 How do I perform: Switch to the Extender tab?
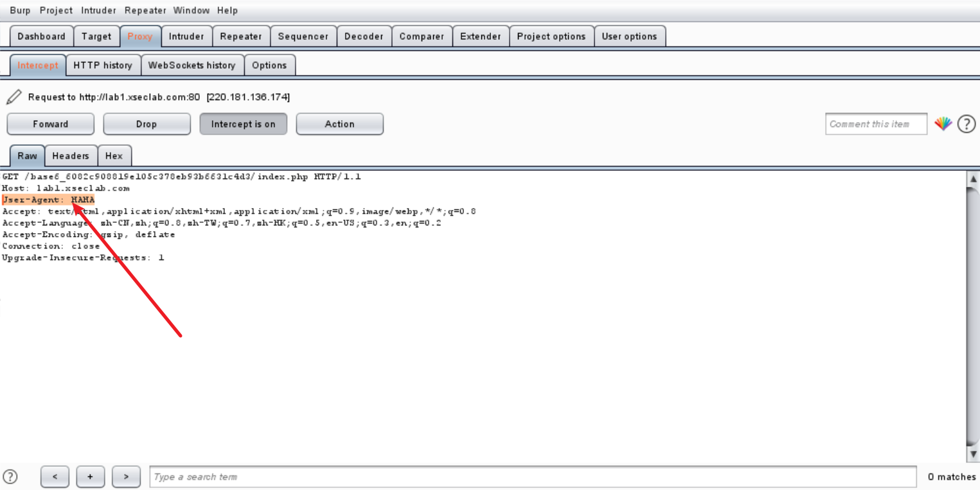[481, 37]
